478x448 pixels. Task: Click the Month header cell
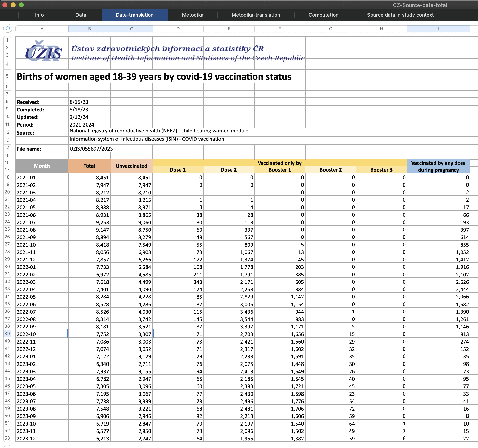42,166
